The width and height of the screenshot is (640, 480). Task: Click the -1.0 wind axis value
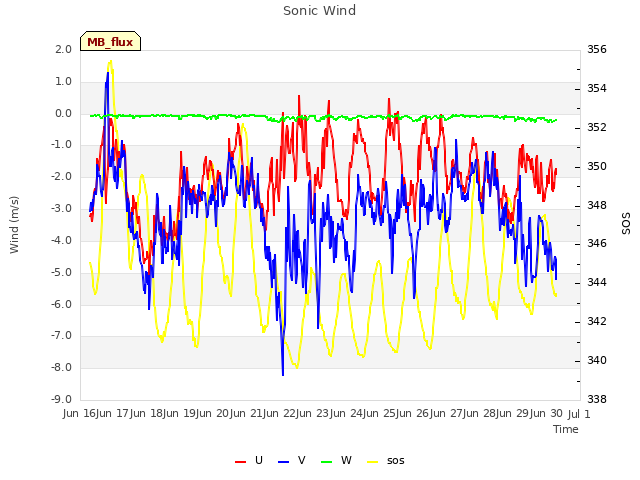(62, 145)
